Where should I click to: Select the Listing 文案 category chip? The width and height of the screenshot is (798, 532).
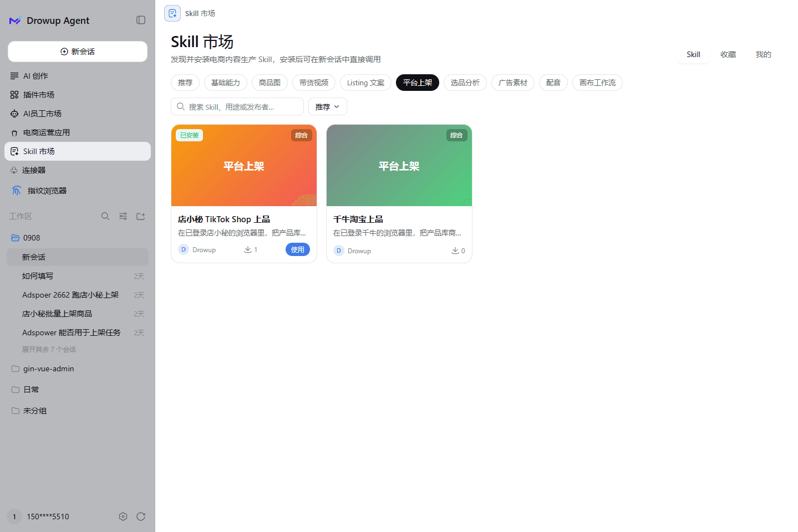click(x=365, y=83)
